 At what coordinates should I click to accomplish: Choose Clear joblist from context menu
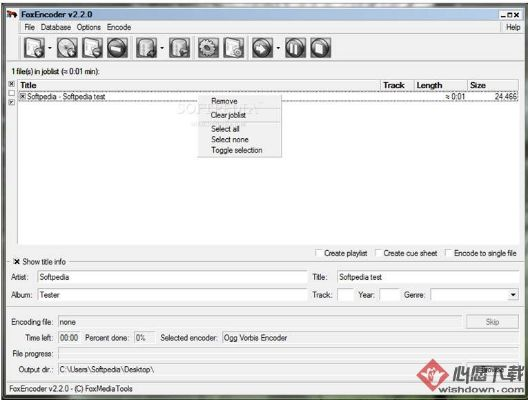pos(228,115)
